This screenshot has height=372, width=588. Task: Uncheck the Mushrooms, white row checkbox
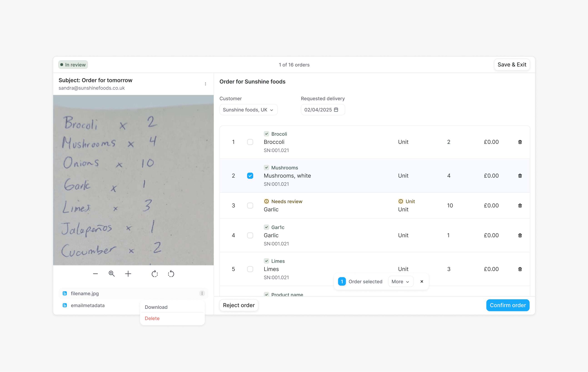click(250, 176)
